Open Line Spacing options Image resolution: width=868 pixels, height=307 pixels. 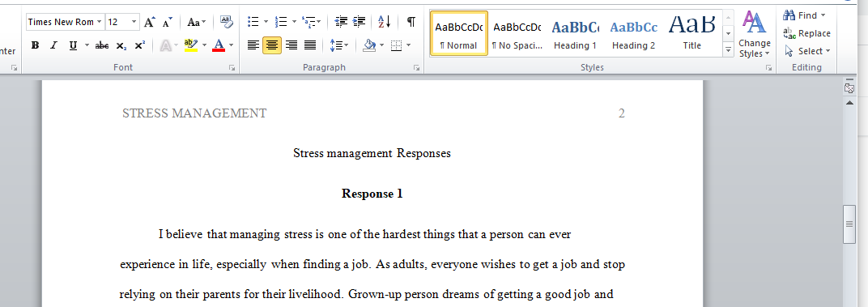tap(338, 45)
